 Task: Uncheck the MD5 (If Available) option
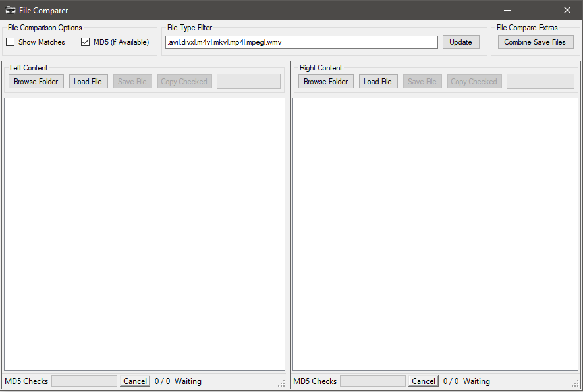pos(86,42)
